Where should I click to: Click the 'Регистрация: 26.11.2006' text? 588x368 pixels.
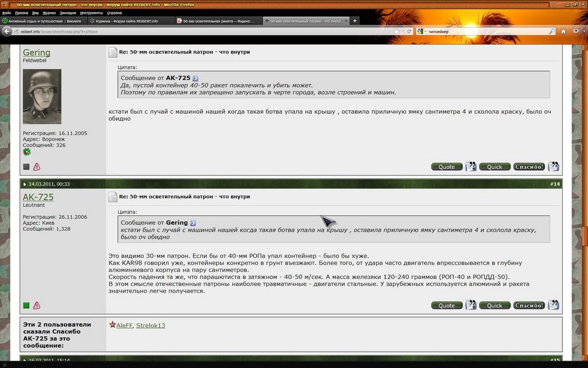pyautogui.click(x=55, y=217)
